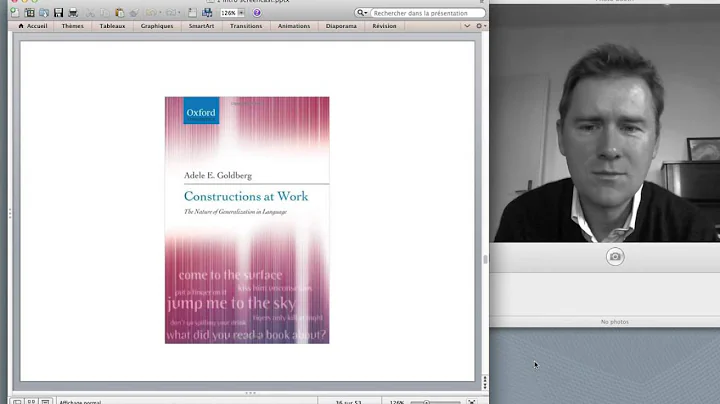The height and width of the screenshot is (404, 720).
Task: Open the Animations ribbon tab
Action: (x=294, y=26)
